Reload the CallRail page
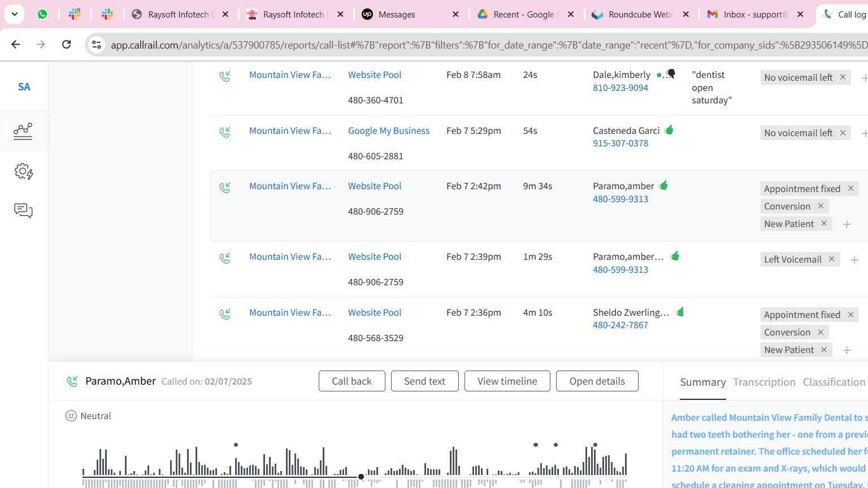868x488 pixels. pos(66,44)
